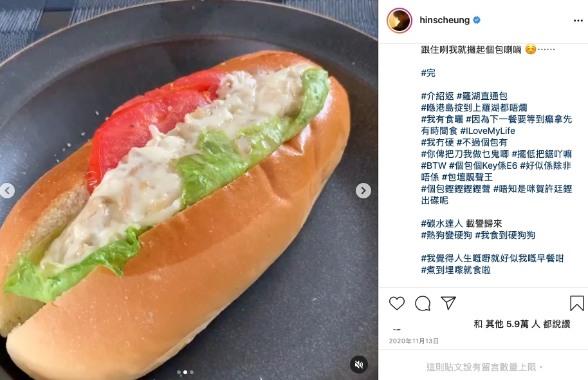Select the third carousel indicator dot
Screen dimensions: 588x380
click(192, 372)
